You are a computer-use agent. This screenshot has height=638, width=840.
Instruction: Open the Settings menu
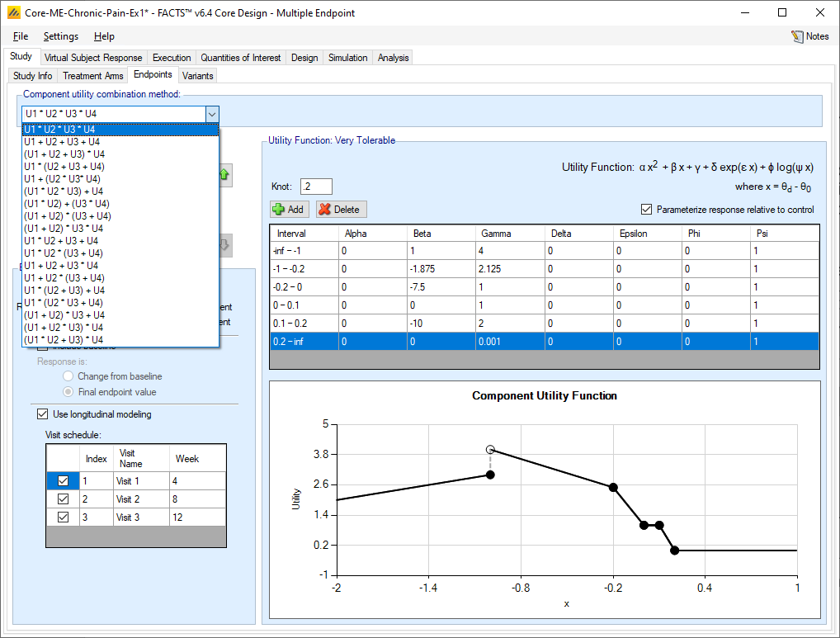[61, 36]
